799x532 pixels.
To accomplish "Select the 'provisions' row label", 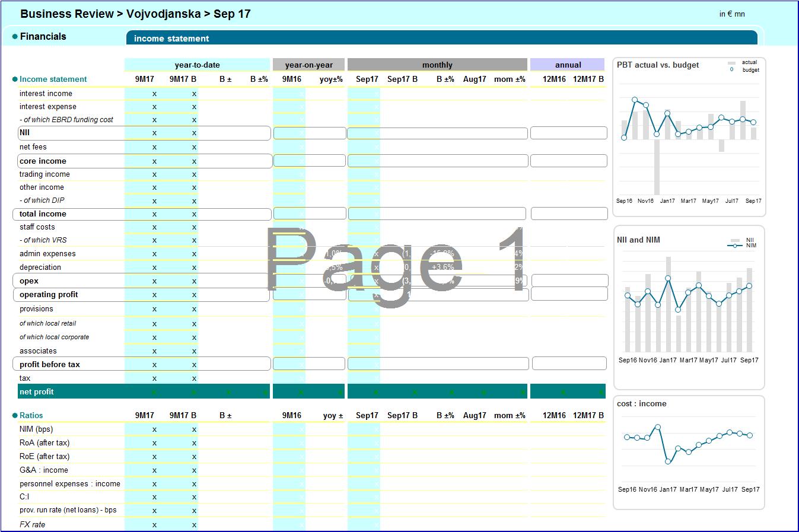I will click(36, 308).
